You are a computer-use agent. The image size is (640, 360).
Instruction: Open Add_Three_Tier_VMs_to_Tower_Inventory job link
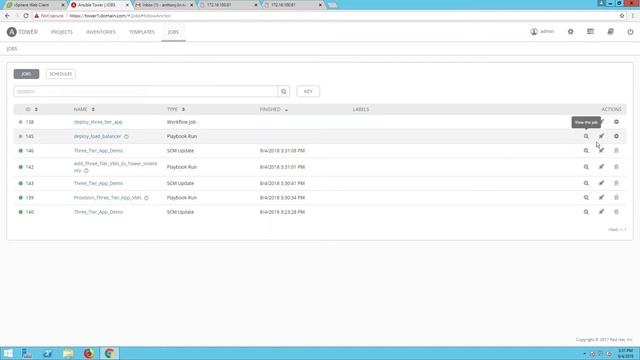point(115,167)
